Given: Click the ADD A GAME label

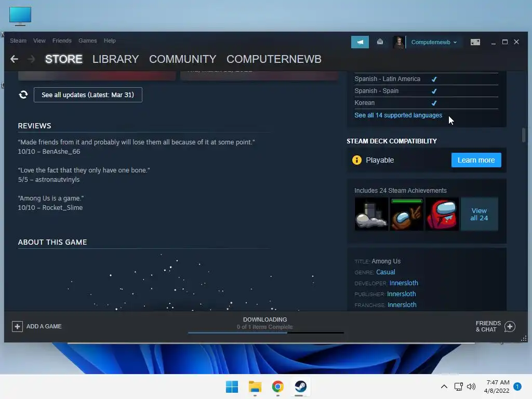Looking at the screenshot, I should pyautogui.click(x=44, y=326).
